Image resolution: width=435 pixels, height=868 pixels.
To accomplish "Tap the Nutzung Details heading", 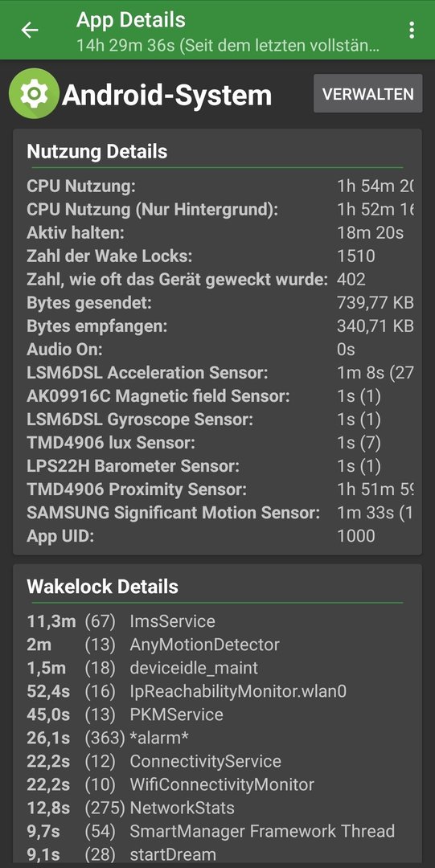I will [97, 152].
